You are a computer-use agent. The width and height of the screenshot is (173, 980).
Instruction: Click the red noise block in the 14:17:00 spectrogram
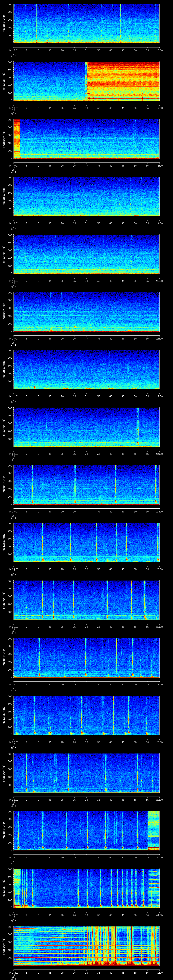pyautogui.click(x=16, y=139)
